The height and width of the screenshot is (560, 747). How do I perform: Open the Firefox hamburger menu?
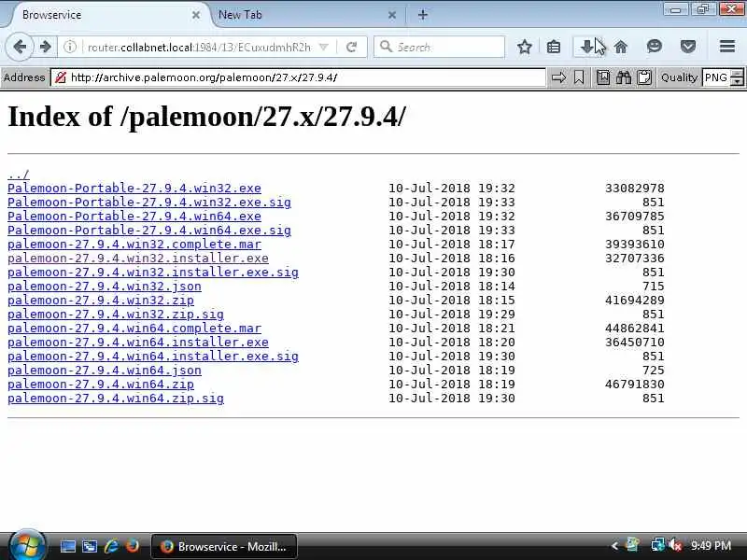(x=727, y=46)
